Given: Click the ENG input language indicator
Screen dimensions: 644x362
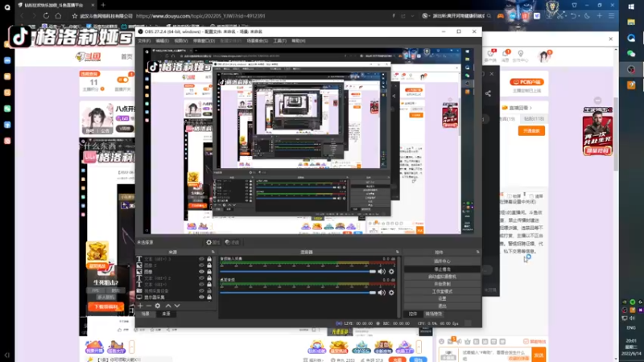Looking at the screenshot, I should pyautogui.click(x=631, y=327).
